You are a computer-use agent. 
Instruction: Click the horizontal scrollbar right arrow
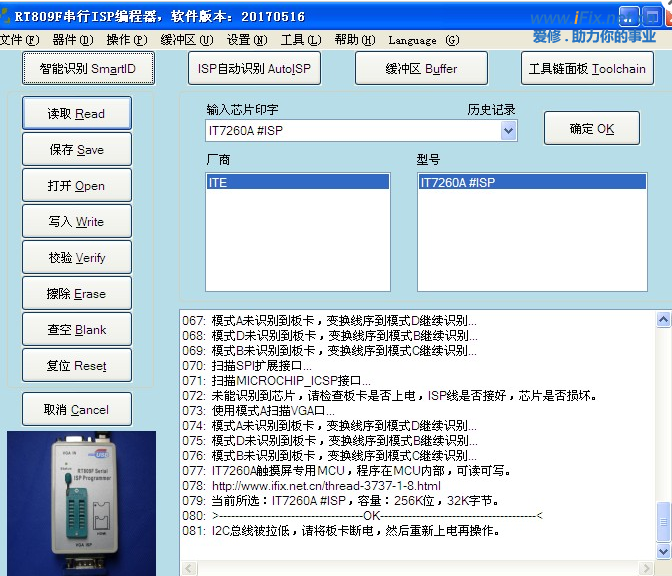645,569
